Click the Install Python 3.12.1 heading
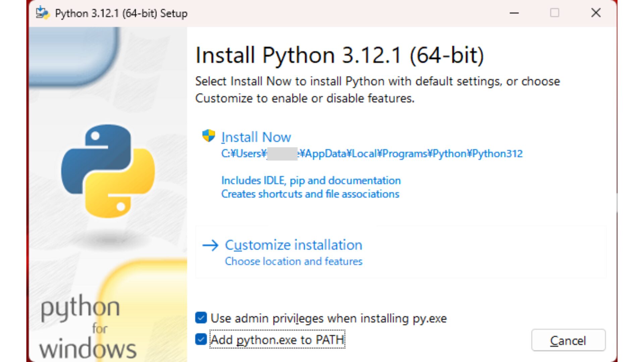 [x=340, y=54]
